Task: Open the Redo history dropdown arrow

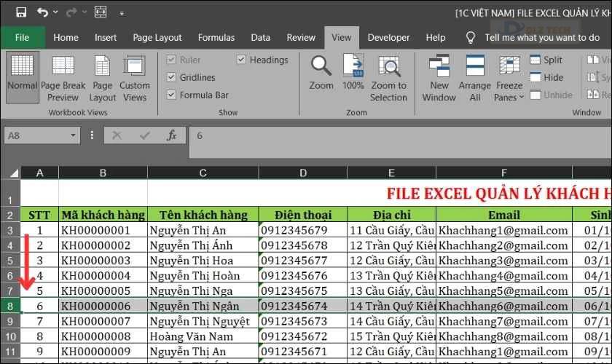Action: pos(85,12)
